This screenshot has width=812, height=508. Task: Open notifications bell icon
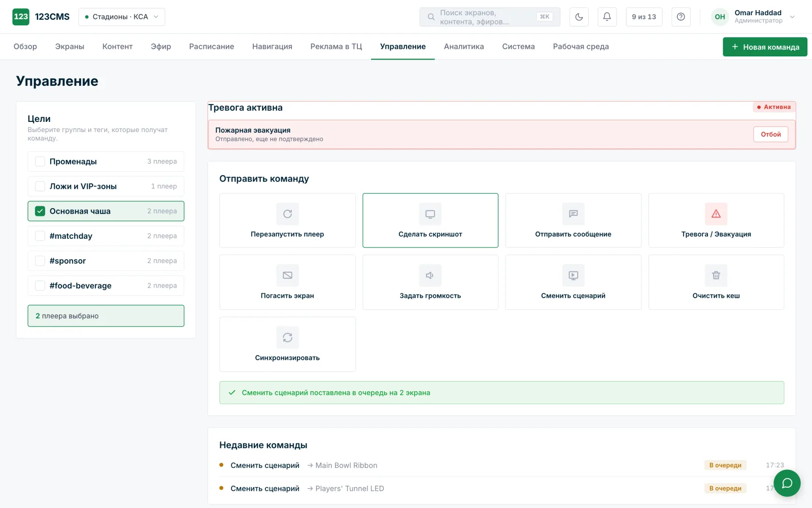pos(607,17)
